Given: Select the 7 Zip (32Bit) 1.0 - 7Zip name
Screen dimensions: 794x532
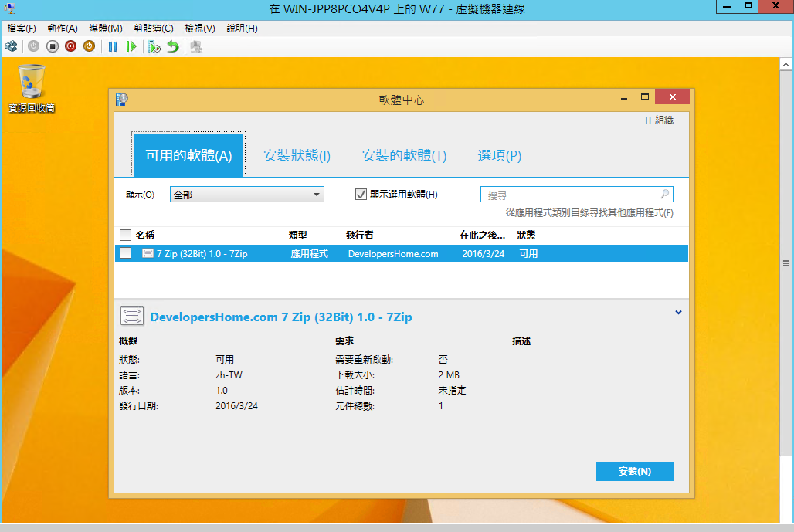Looking at the screenshot, I should coord(202,253).
